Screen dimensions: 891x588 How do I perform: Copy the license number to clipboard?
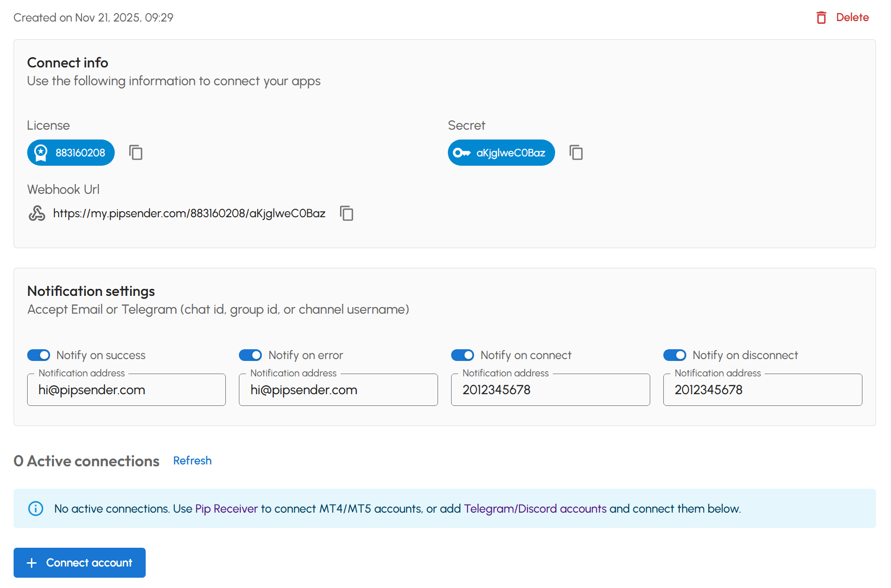136,153
